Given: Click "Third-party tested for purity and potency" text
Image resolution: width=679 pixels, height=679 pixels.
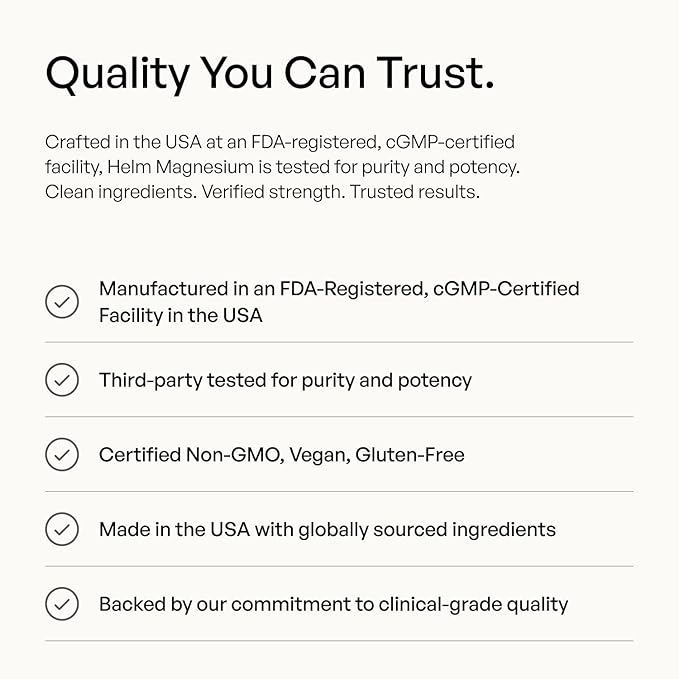Looking at the screenshot, I should click(285, 380).
